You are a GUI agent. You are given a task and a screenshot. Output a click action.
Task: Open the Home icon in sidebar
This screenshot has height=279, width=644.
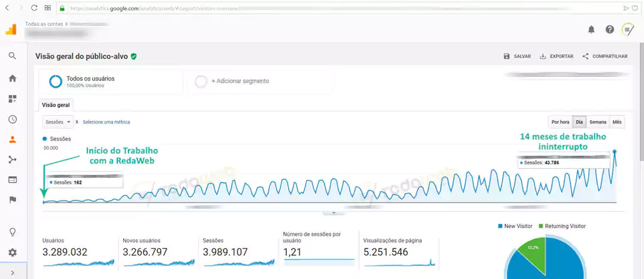(x=12, y=78)
